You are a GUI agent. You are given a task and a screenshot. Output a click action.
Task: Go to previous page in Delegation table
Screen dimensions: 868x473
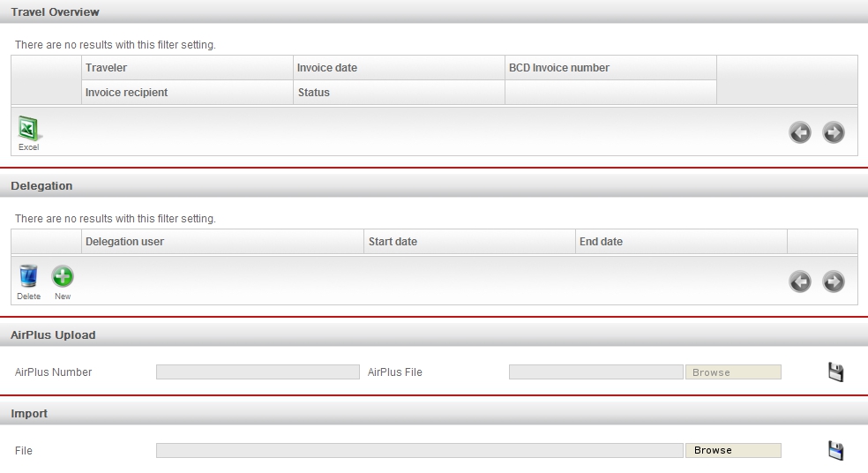[x=800, y=282]
